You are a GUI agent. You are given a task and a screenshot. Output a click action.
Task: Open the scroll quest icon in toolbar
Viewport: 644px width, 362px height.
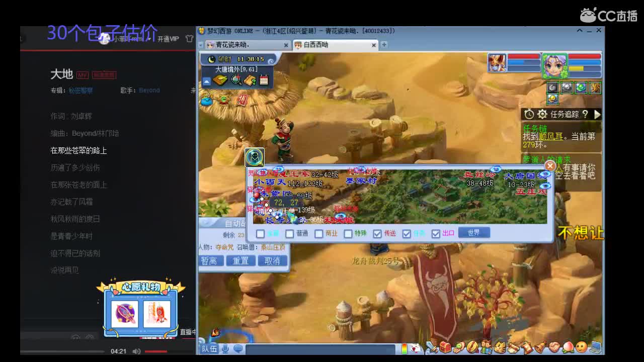tap(513, 347)
